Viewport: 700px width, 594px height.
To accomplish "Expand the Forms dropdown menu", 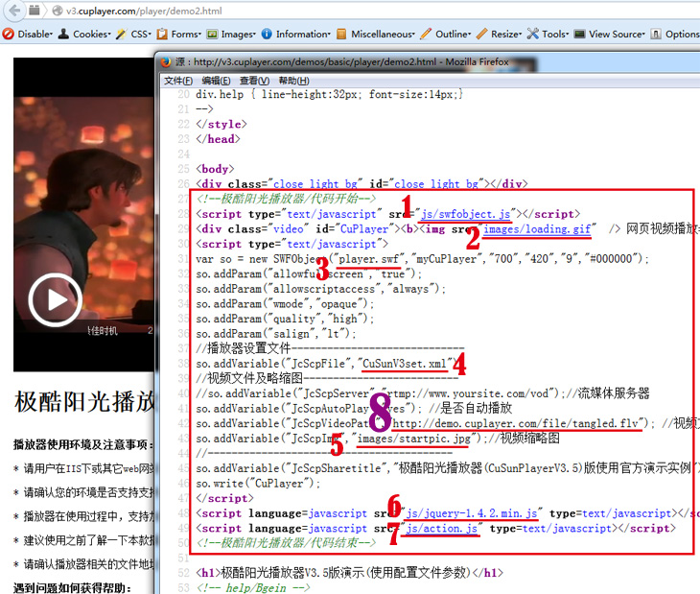I will pyautogui.click(x=186, y=34).
